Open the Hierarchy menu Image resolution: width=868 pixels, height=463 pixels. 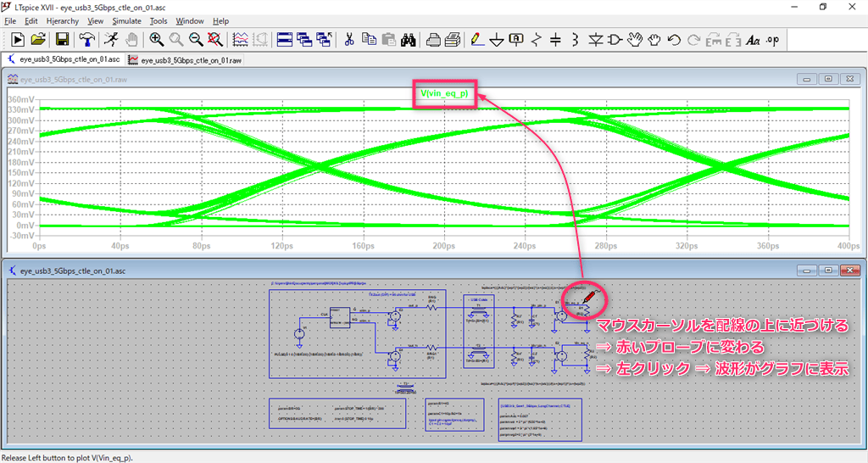click(62, 21)
